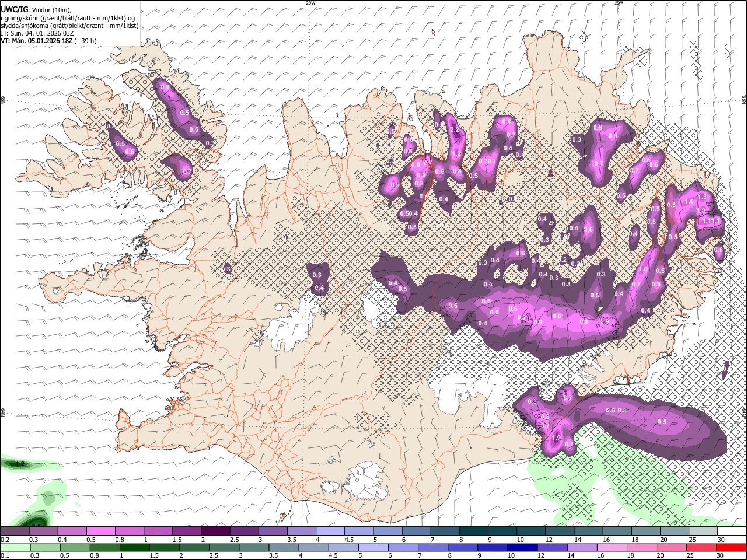Click the 1.3 snowfall value in the east
The width and height of the screenshot is (747, 560).
[x=702, y=197]
